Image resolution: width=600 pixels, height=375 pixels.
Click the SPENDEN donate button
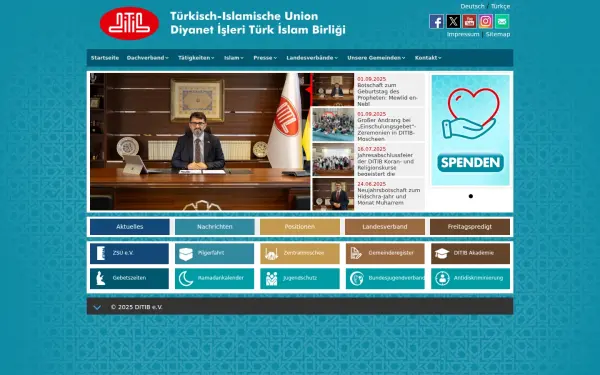click(470, 163)
